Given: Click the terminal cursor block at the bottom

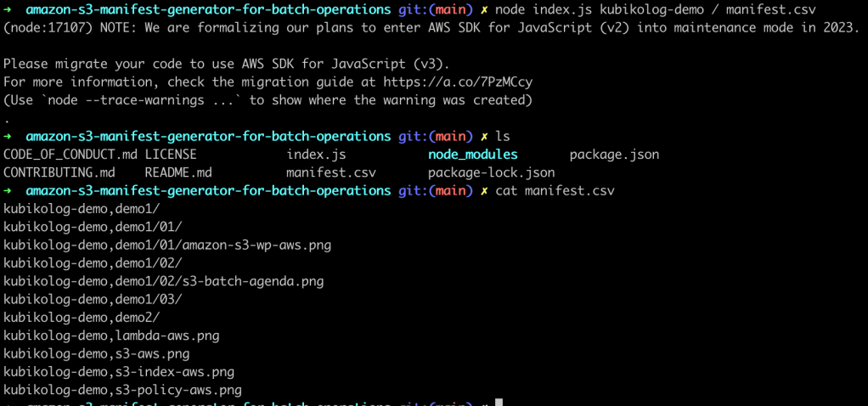Looking at the screenshot, I should click(x=499, y=403).
